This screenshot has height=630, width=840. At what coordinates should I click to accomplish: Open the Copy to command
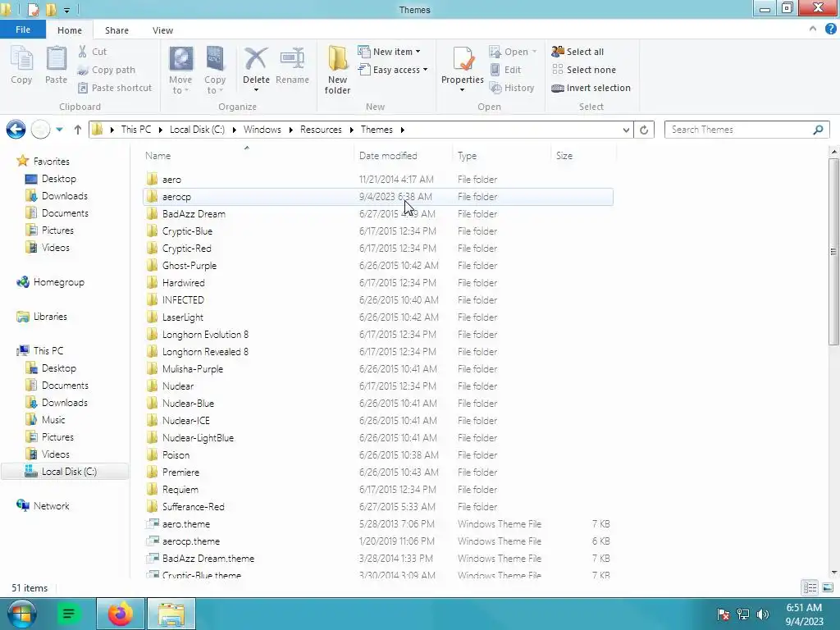click(x=215, y=70)
